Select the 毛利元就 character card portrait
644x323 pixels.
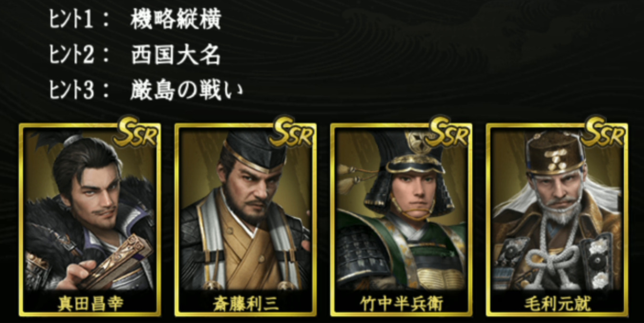(557, 220)
